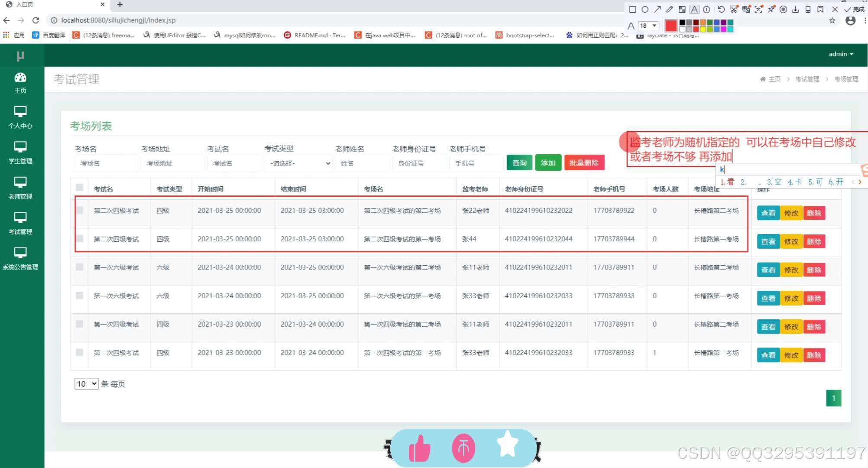Click breadcrumb 考试管理

click(807, 79)
